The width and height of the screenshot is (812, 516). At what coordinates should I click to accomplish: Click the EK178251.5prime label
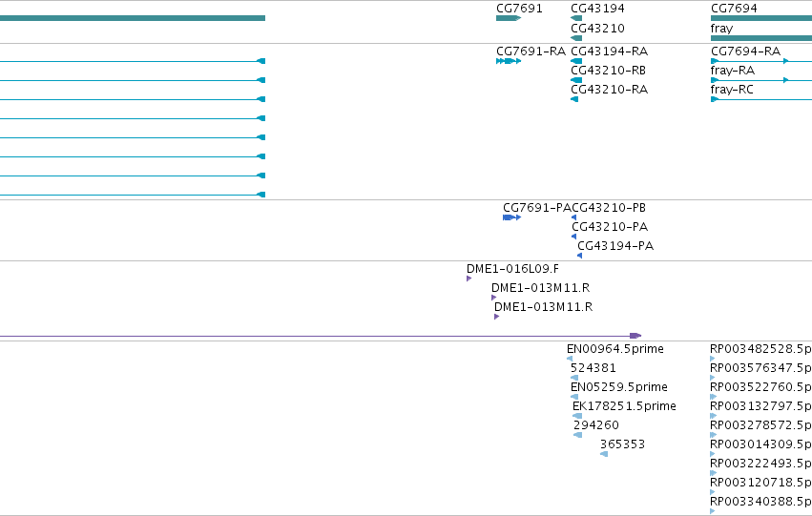624,407
